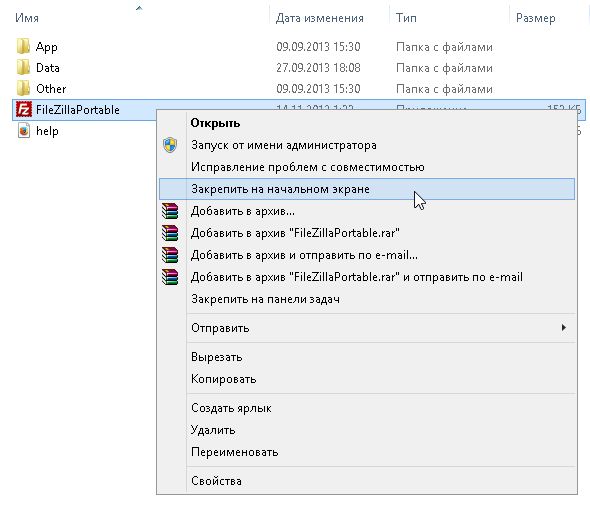This screenshot has width=590, height=510.
Task: Click WinRAR icon beside "Добавить в архив..."
Action: pyautogui.click(x=170, y=211)
